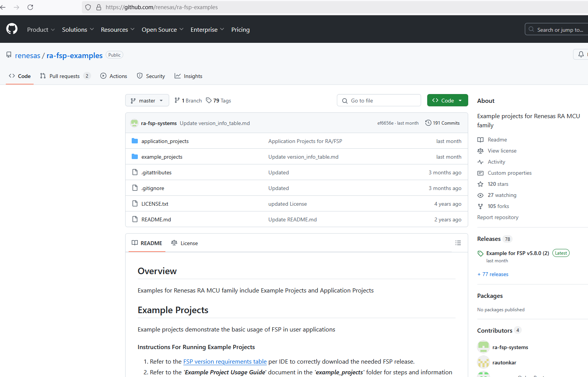This screenshot has width=588, height=377.
Task: Click the Search or jump to box
Action: [556, 29]
